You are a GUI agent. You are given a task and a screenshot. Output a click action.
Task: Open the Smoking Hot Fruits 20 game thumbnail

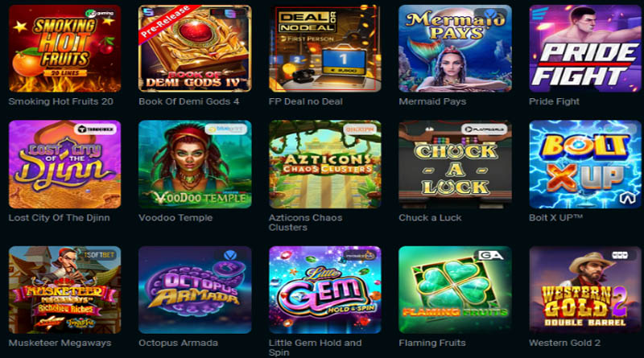(x=65, y=48)
